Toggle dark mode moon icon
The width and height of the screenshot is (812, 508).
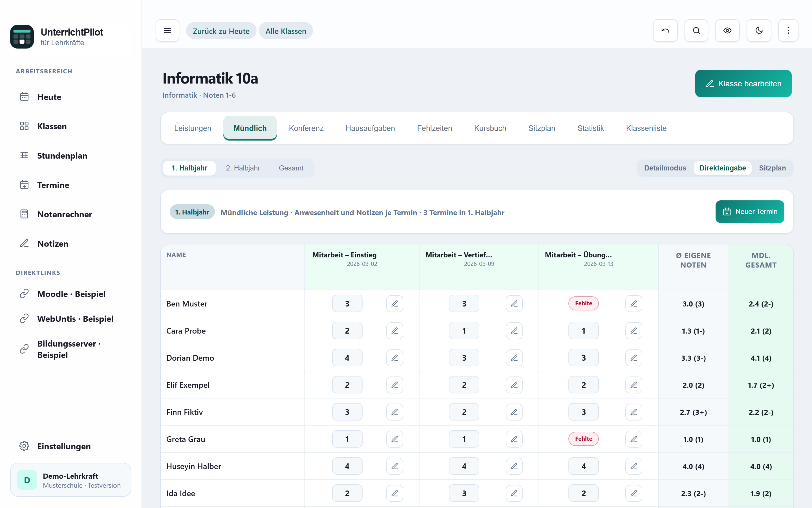[759, 30]
